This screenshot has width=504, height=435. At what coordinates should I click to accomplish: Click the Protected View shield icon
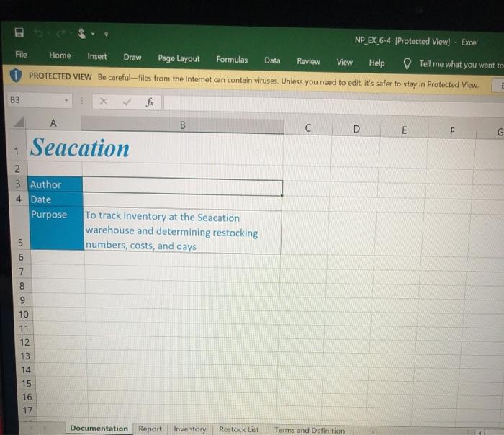click(x=15, y=75)
